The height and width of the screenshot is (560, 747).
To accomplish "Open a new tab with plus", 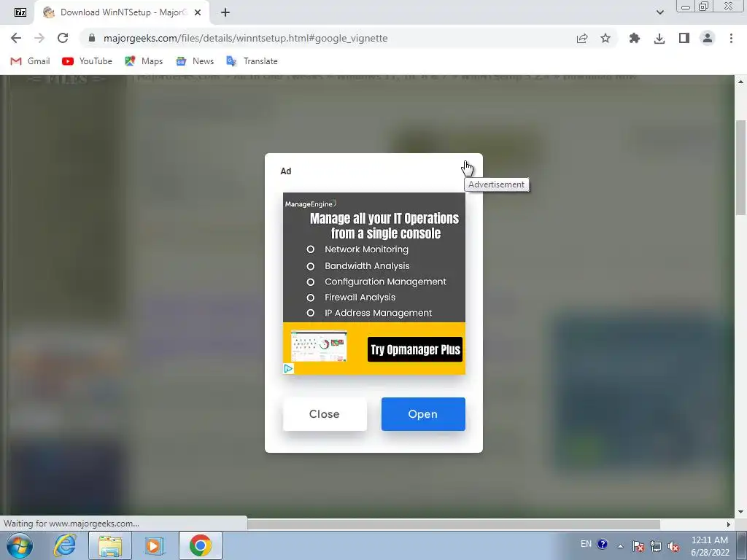I will tap(225, 12).
